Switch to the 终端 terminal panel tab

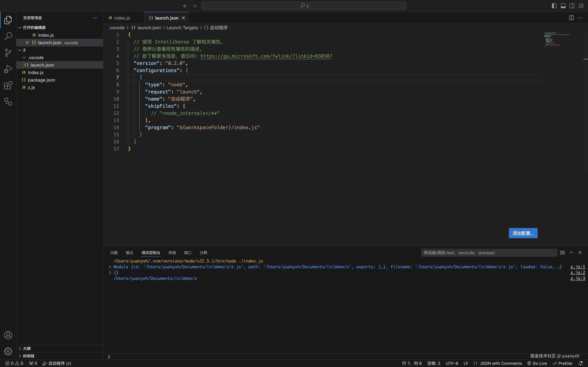172,253
